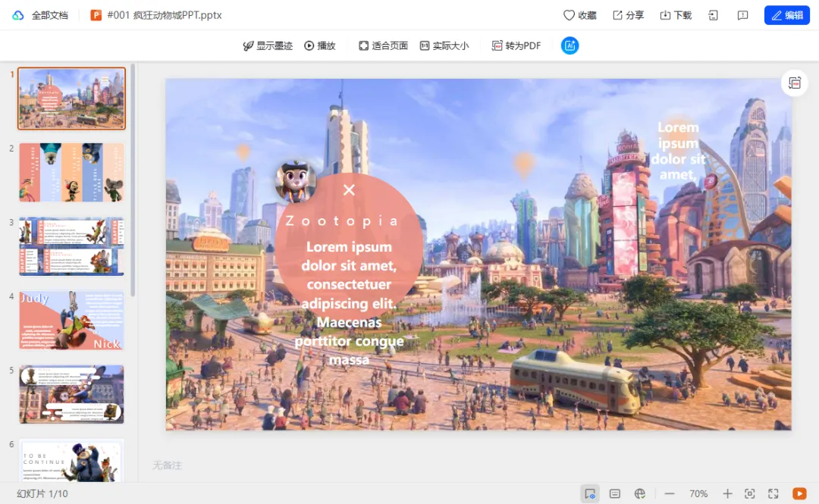Open the cloud documents home icon
The image size is (819, 504).
pos(18,15)
